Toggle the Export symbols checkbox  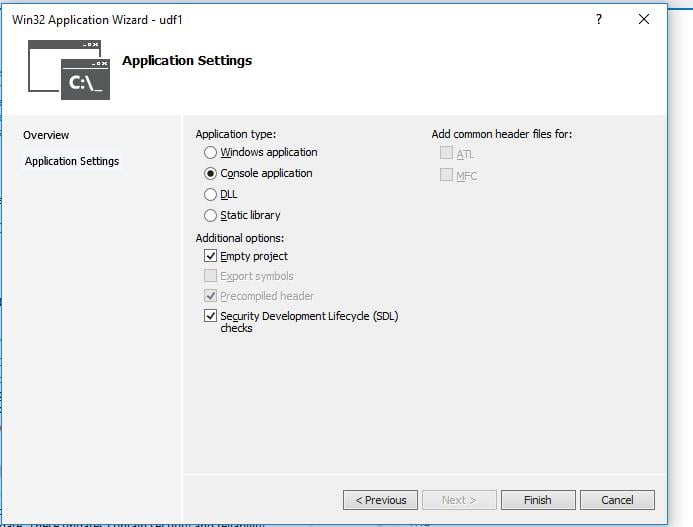[x=210, y=275]
